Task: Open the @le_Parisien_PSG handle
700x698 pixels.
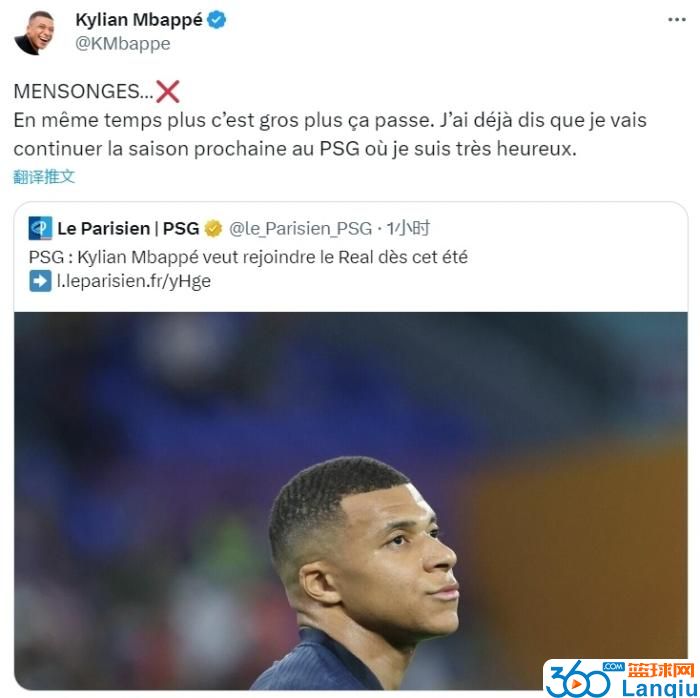Action: pos(300,229)
